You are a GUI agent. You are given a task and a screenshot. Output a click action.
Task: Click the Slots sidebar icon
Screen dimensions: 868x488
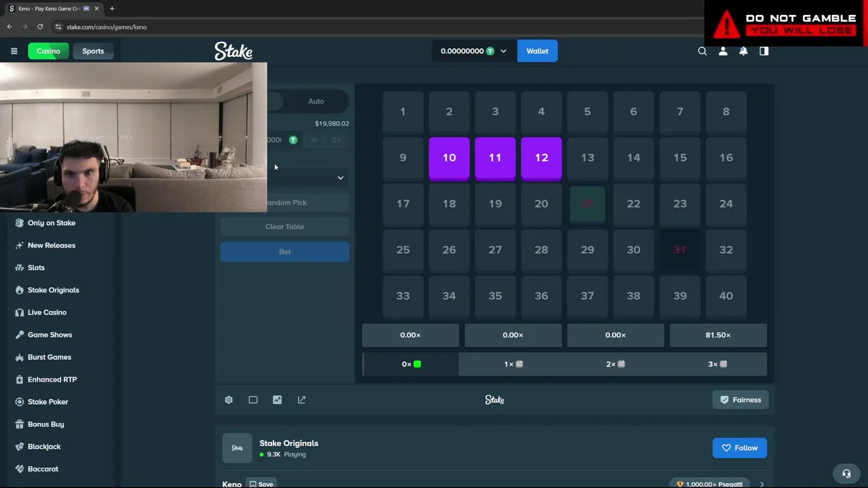coord(19,268)
